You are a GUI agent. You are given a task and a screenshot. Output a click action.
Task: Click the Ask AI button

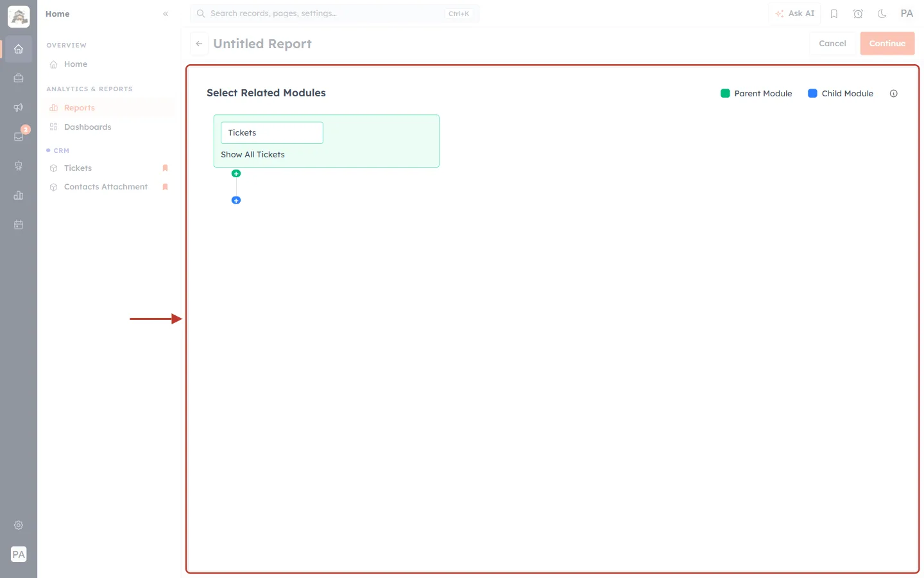click(x=795, y=13)
